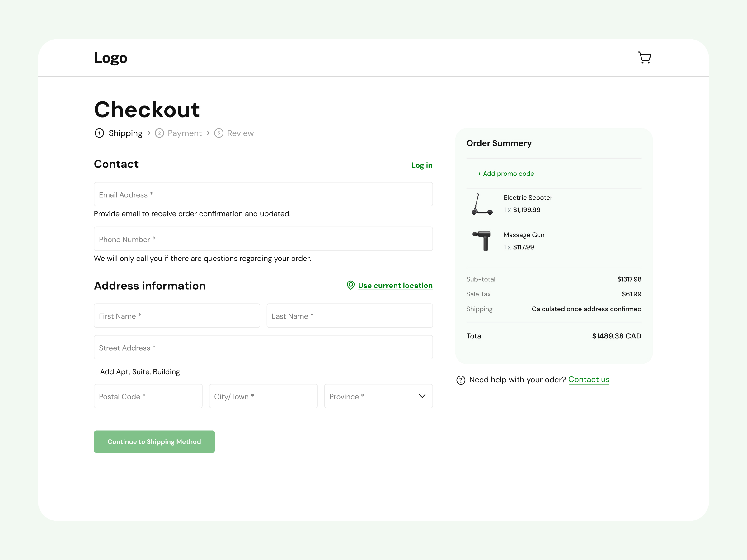Click the location pin icon

[x=350, y=285]
